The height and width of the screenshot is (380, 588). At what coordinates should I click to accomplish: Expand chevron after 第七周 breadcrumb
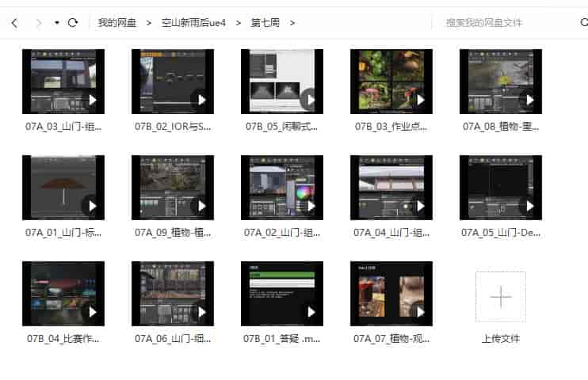click(292, 23)
